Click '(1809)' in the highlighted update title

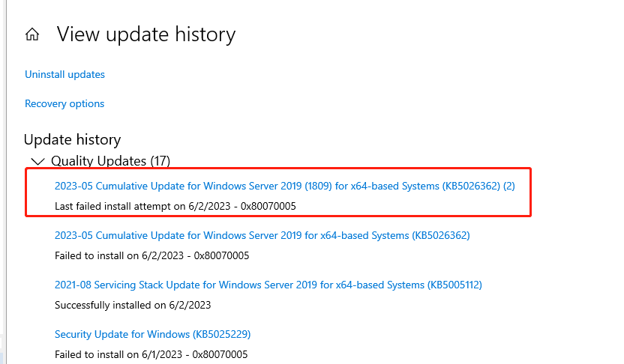coord(318,186)
